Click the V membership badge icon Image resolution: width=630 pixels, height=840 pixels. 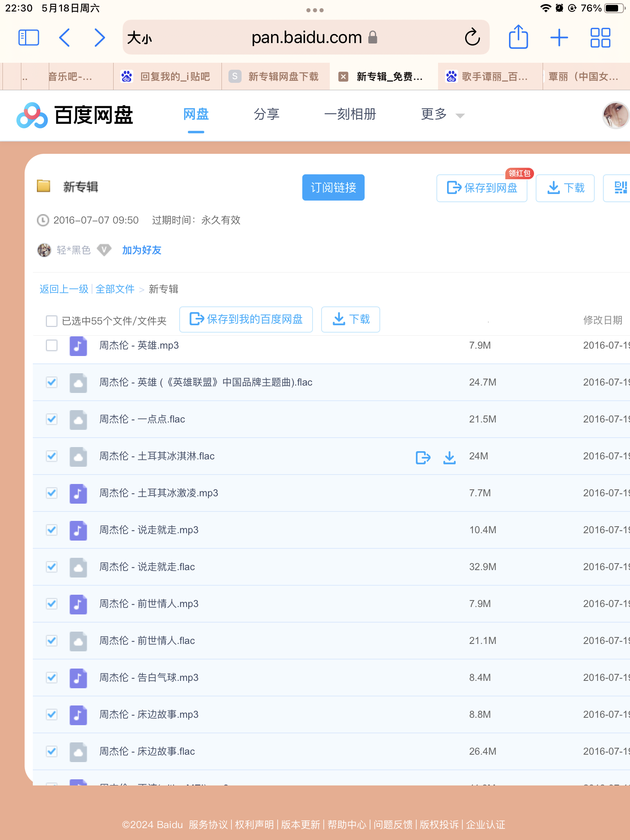point(104,250)
